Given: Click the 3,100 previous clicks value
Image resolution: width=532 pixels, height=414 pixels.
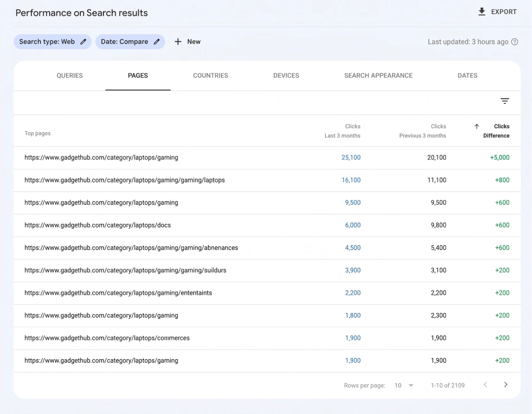Looking at the screenshot, I should pyautogui.click(x=439, y=270).
